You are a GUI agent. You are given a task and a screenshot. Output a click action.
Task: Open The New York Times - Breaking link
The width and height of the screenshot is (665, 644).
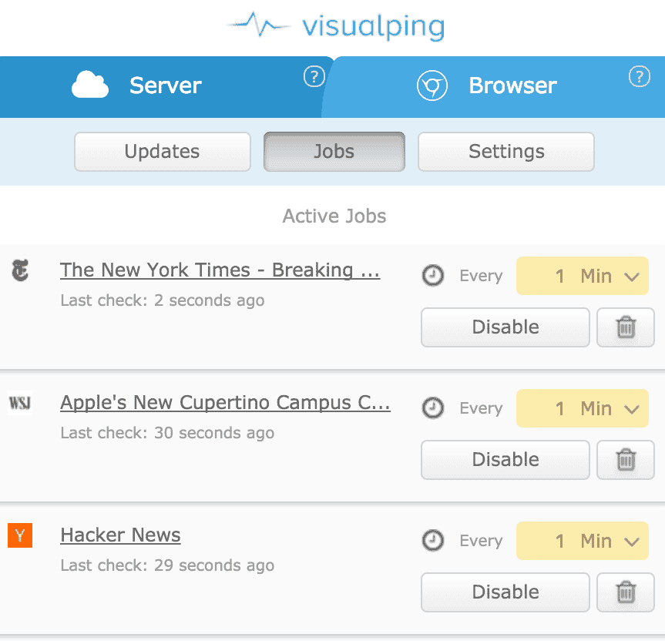click(220, 270)
